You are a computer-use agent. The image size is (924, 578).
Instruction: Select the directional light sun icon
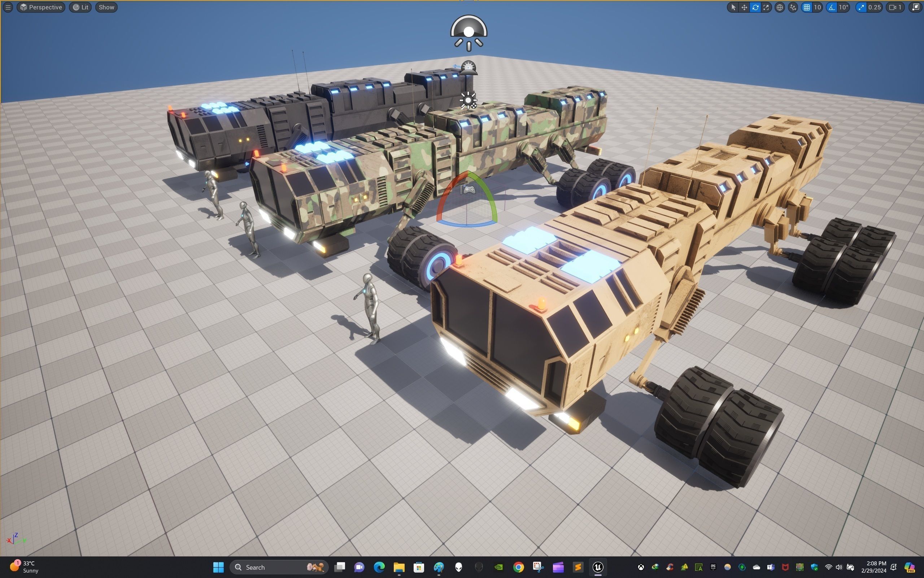tap(468, 100)
